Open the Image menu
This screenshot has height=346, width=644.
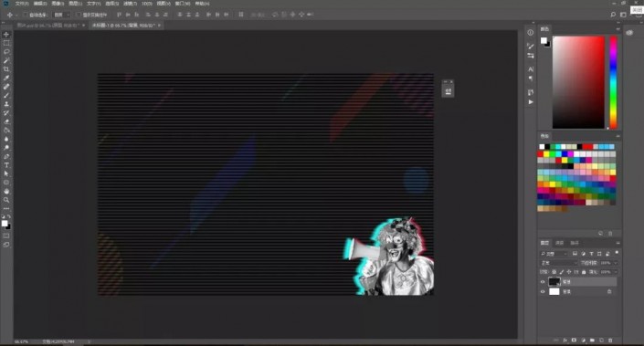[x=58, y=4]
